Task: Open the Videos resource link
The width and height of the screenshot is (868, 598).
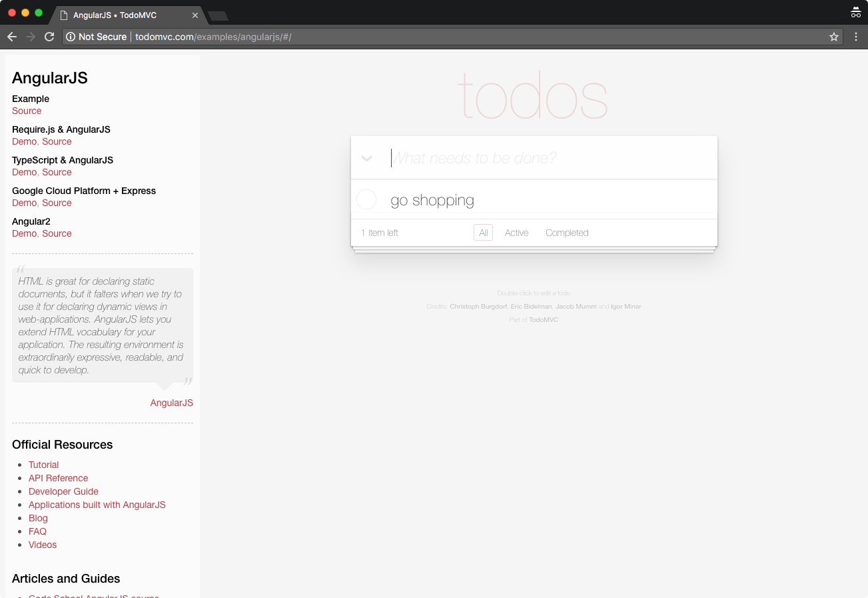Action: coord(43,545)
